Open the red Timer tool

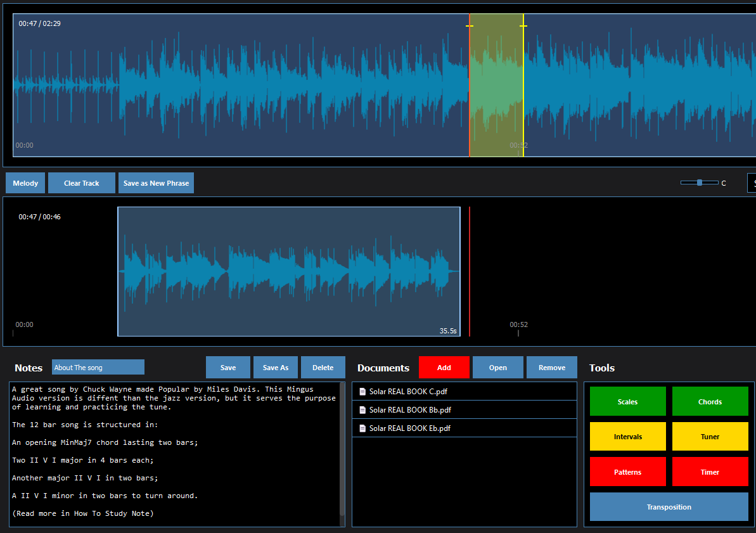coord(710,472)
